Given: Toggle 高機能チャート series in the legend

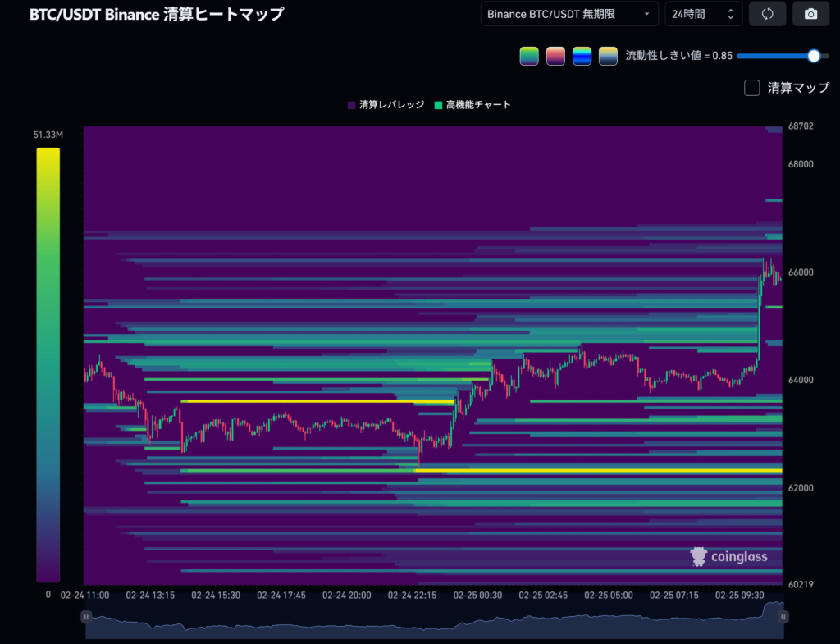Looking at the screenshot, I should [478, 105].
